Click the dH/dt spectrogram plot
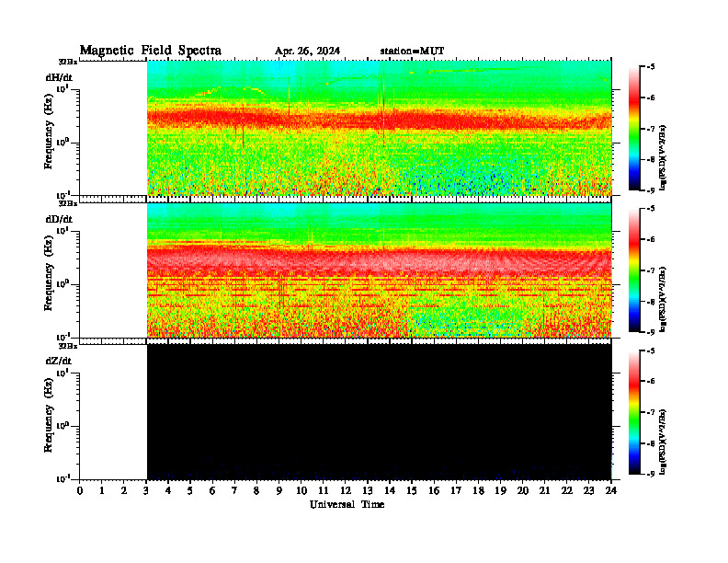728x563 pixels. (380, 128)
